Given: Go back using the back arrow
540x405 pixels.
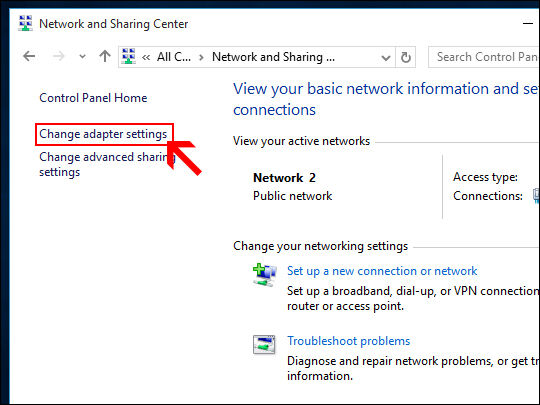Looking at the screenshot, I should pos(29,56).
